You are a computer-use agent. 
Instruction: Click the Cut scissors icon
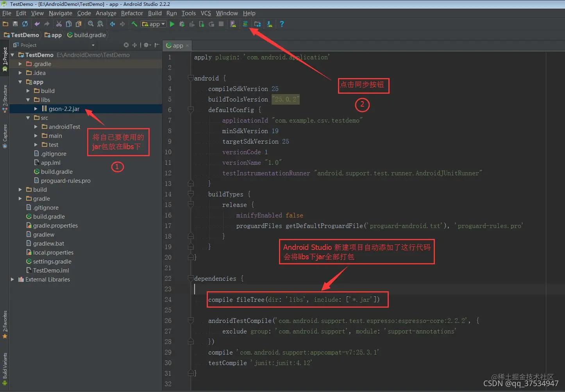click(x=59, y=24)
